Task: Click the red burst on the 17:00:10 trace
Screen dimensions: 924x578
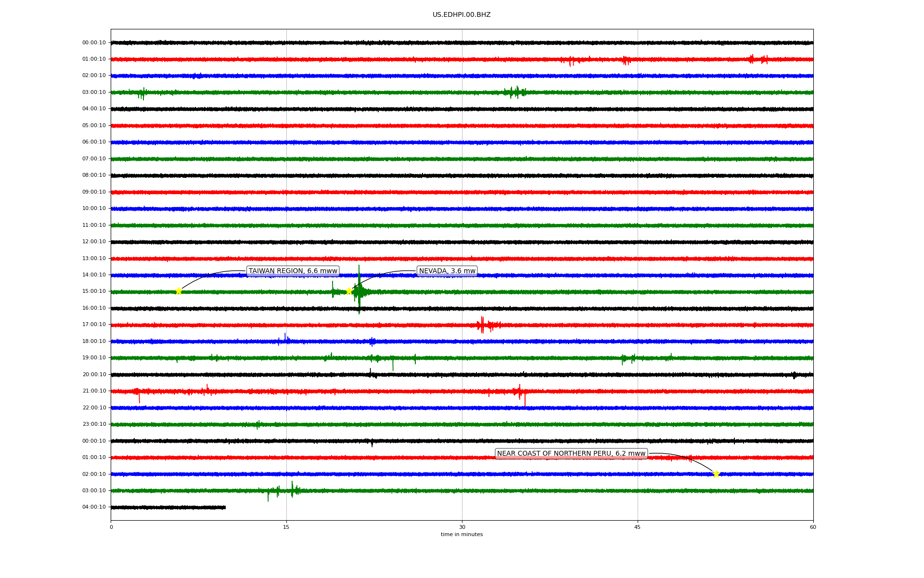Action: coord(483,325)
